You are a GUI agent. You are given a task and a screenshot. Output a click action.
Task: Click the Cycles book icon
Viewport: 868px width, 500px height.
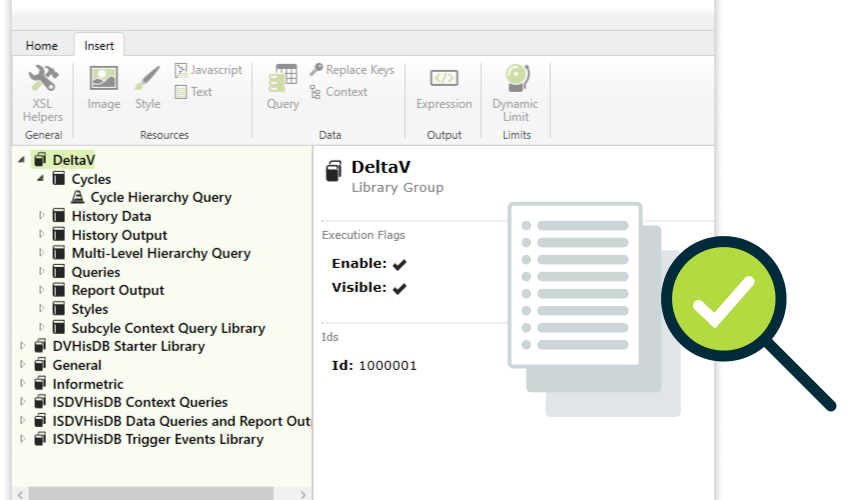(59, 179)
